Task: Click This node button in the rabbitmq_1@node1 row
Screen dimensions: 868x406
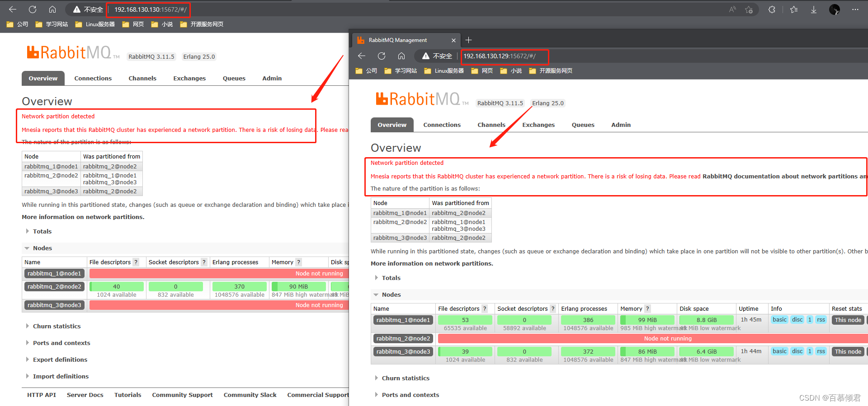Action: click(848, 320)
